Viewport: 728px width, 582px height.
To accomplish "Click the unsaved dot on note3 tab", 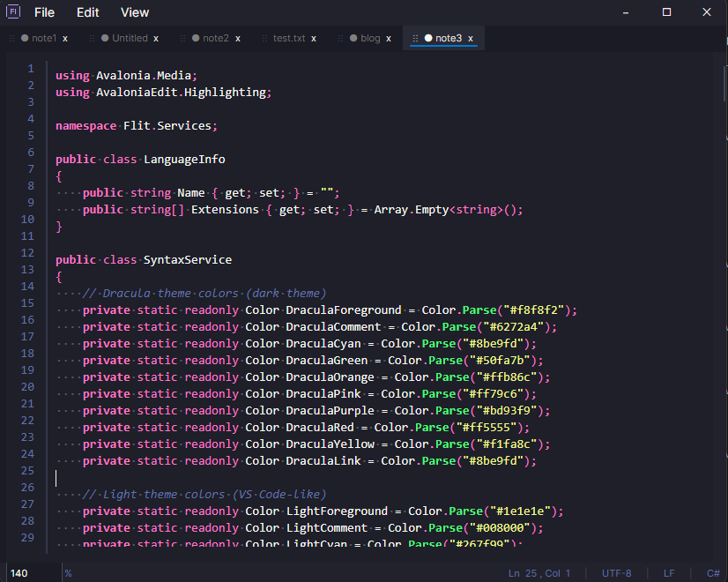I will (x=428, y=38).
